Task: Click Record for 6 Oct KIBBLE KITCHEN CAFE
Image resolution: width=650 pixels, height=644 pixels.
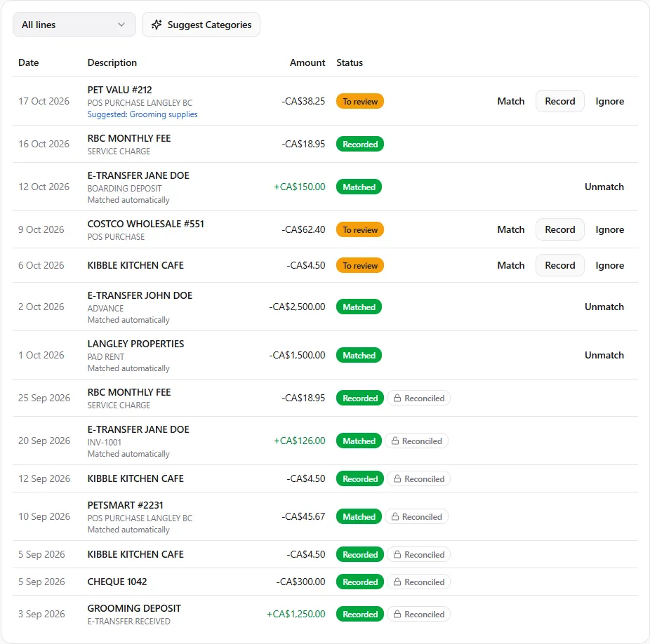Action: [559, 265]
